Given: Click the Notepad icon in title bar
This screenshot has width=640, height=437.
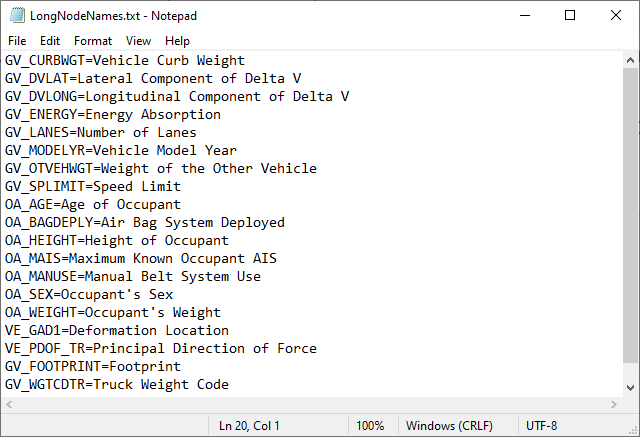Looking at the screenshot, I should point(13,15).
